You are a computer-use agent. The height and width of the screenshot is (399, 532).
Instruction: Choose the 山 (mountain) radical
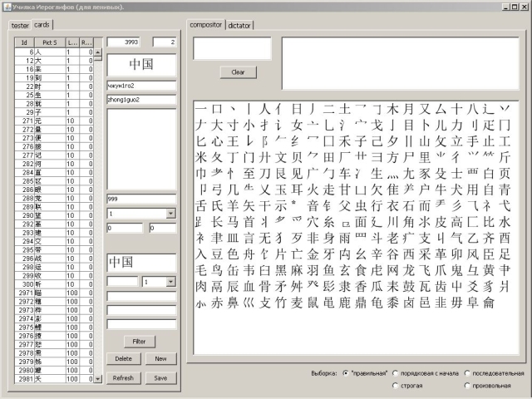(x=425, y=141)
